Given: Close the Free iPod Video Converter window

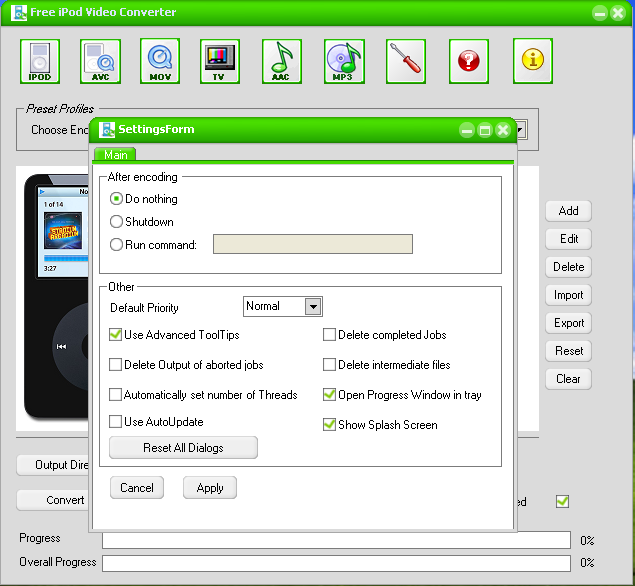Looking at the screenshot, I should tap(618, 13).
